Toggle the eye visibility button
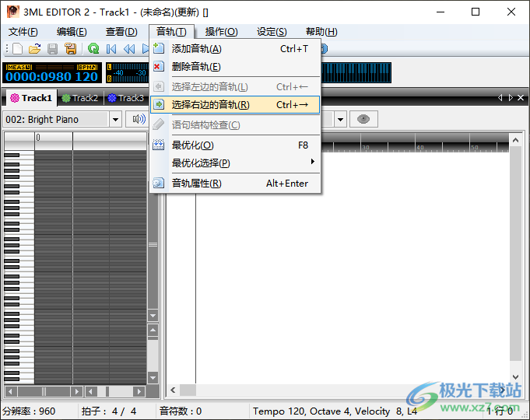The height and width of the screenshot is (420, 530). pos(363,119)
